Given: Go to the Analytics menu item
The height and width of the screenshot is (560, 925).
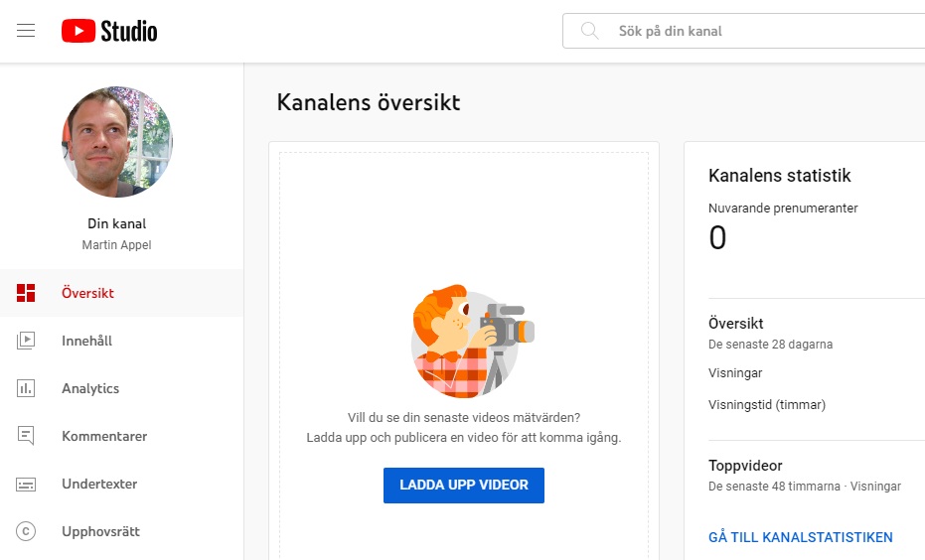Looking at the screenshot, I should click(x=90, y=388).
